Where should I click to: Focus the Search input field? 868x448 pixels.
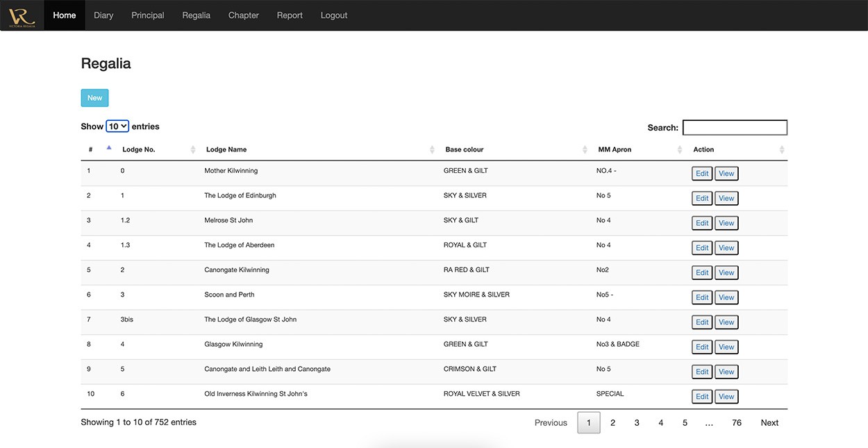(735, 127)
